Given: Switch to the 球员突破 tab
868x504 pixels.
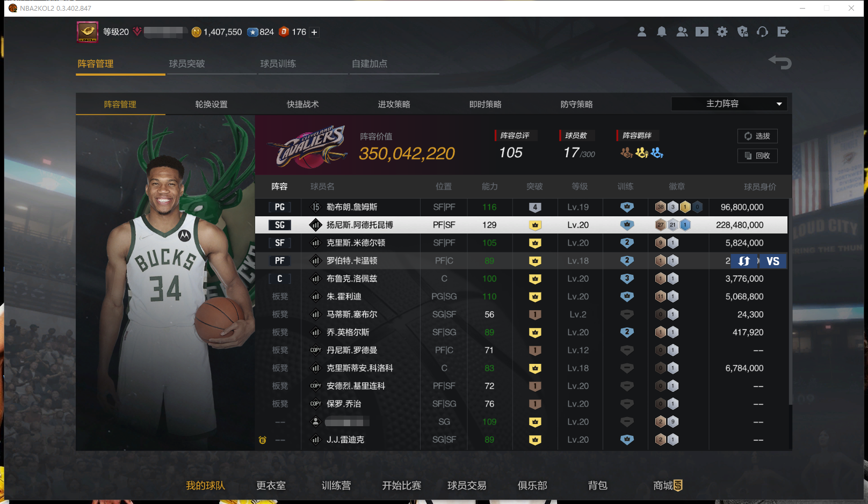Looking at the screenshot, I should (x=187, y=64).
